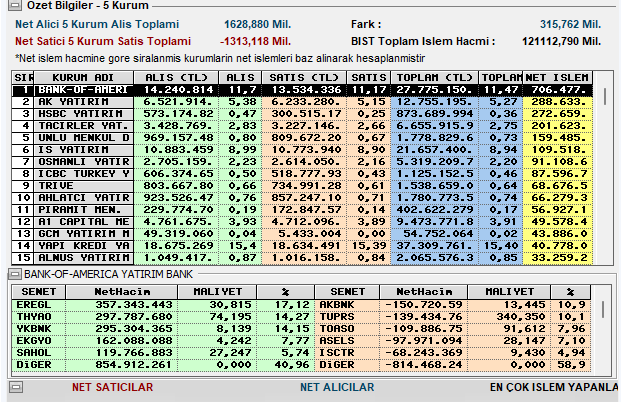Sort by KURUM ADI column header
This screenshot has width=621, height=402.
(84, 77)
